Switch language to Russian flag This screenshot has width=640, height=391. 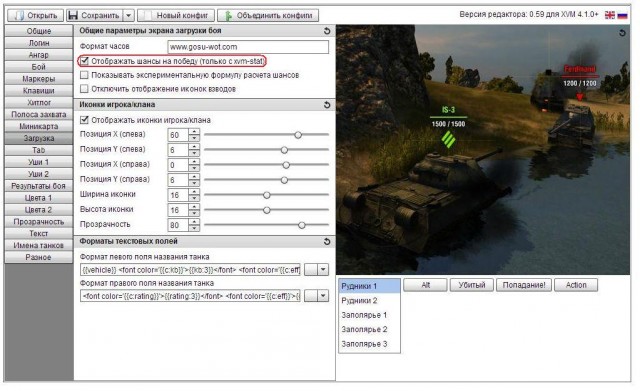tap(622, 15)
